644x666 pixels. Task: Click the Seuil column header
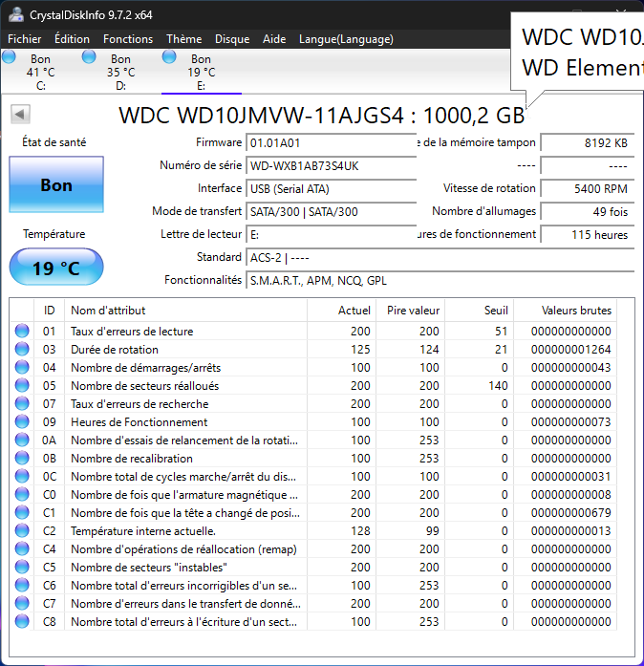point(479,310)
